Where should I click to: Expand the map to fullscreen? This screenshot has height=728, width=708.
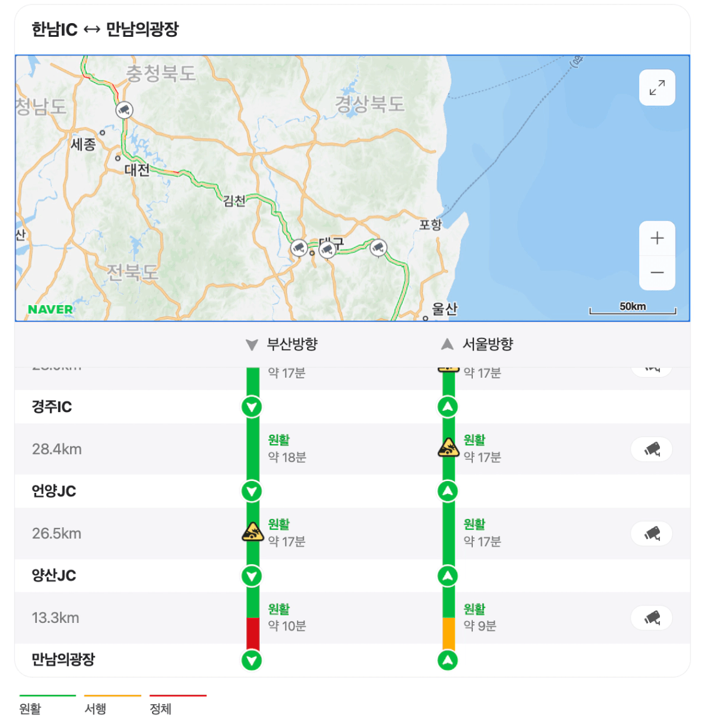tap(657, 88)
